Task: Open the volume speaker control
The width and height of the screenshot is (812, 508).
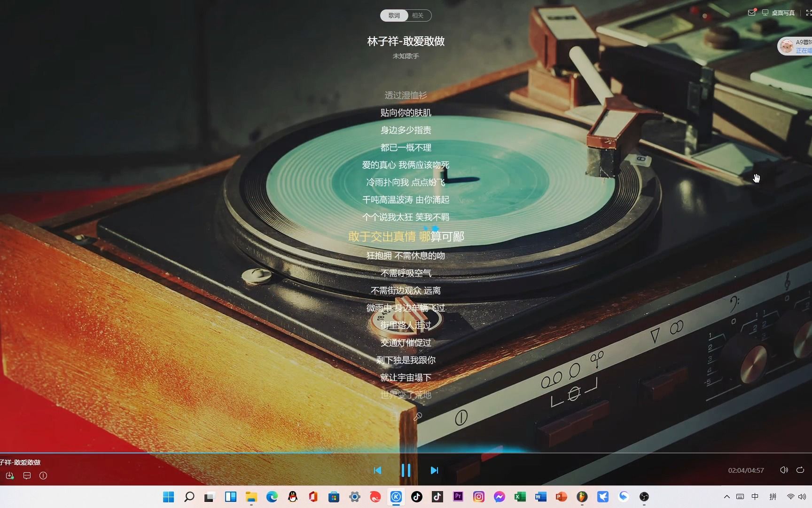Action: 784,470
